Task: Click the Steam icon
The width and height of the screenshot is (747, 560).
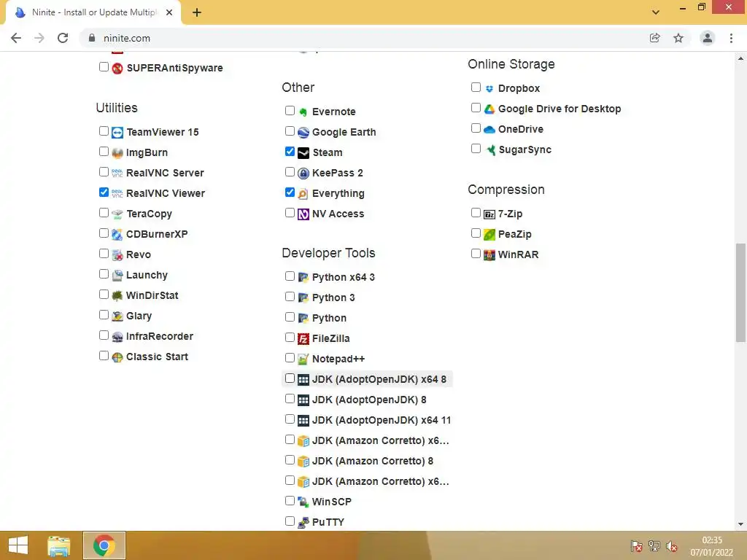Action: tap(303, 153)
